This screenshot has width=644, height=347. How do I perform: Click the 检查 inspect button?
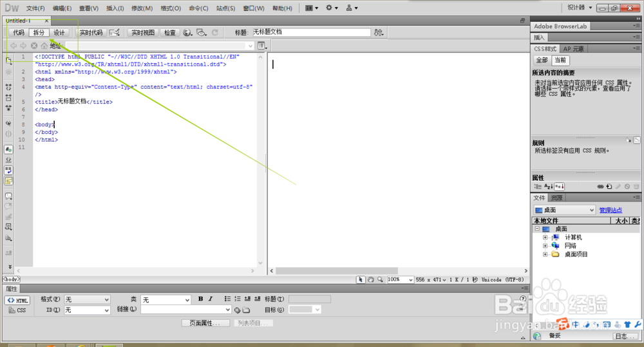[x=169, y=32]
